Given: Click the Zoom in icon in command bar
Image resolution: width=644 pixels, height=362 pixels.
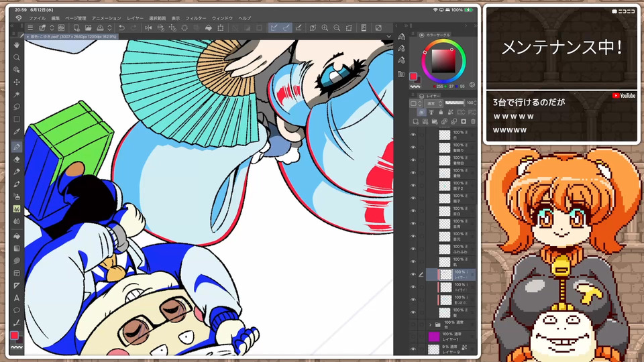Looking at the screenshot, I should tap(325, 27).
